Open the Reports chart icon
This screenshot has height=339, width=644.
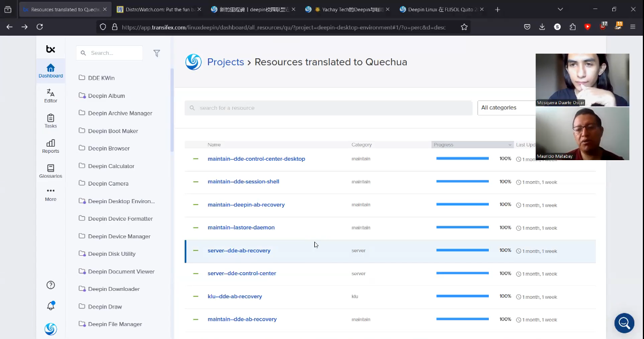click(50, 146)
